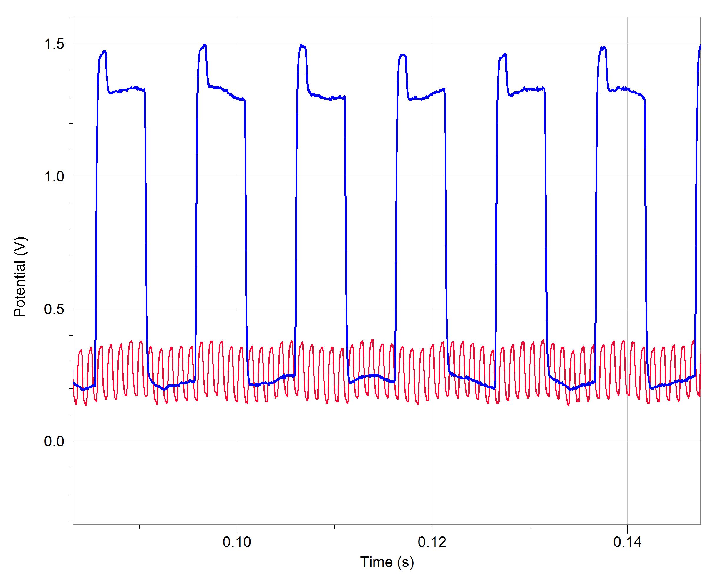This screenshot has width=728, height=580.
Task: Click the Time (s) axis title
Action: [387, 562]
